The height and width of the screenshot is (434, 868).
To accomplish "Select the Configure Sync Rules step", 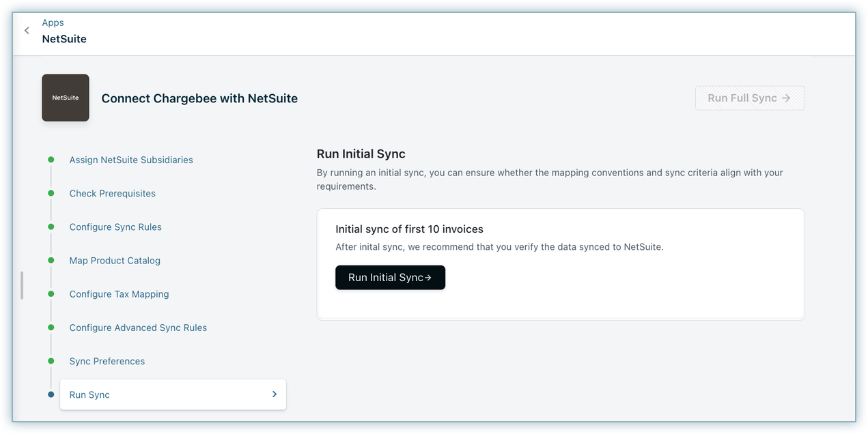I will [x=115, y=227].
